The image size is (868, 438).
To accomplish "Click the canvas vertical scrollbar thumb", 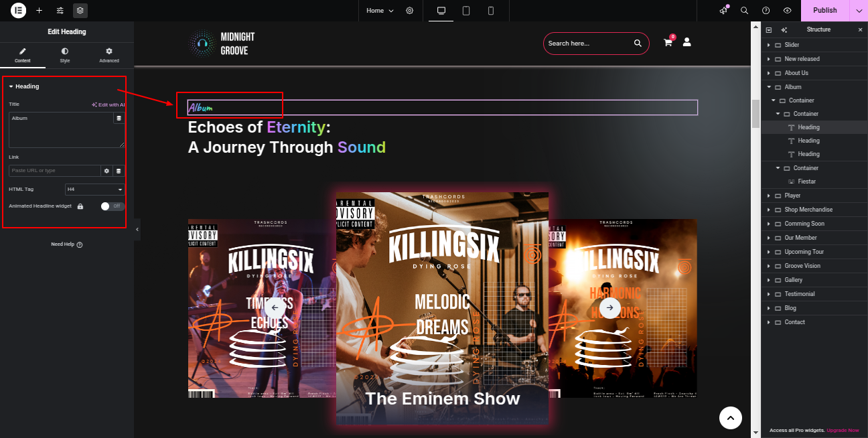I will point(755,113).
